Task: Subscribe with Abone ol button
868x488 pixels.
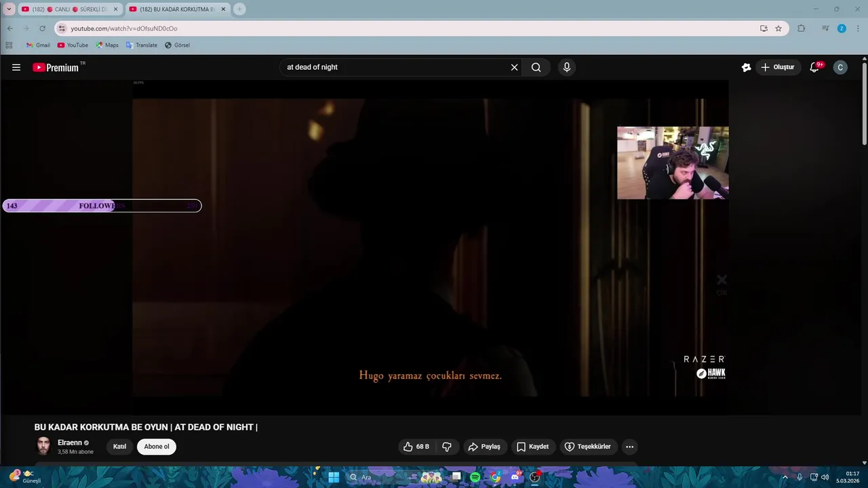Action: [x=157, y=447]
